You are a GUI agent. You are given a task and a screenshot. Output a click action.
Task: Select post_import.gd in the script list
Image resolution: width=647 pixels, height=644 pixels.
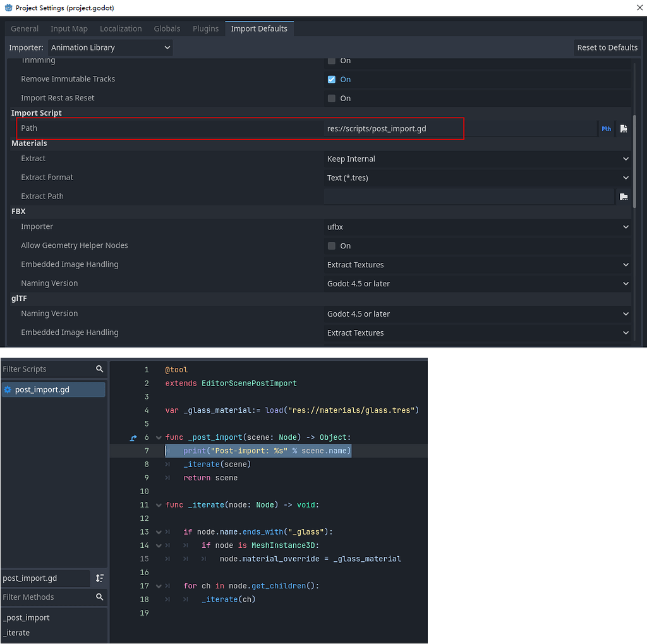coord(54,390)
